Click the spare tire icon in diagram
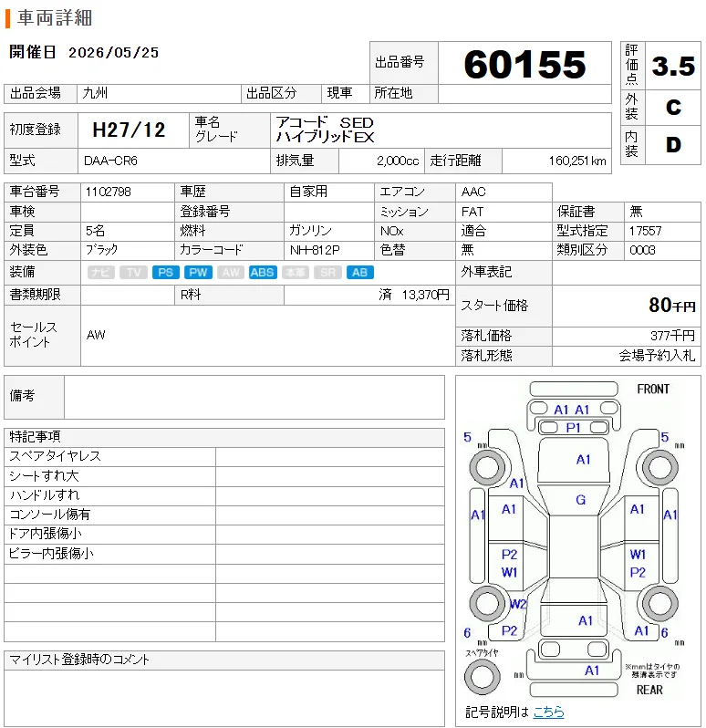 click(482, 677)
